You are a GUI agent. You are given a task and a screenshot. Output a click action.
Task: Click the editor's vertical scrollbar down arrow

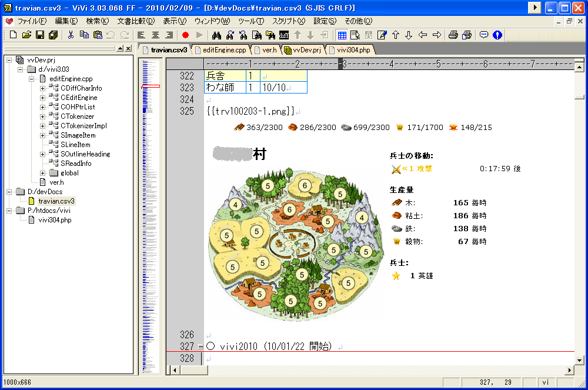(579, 361)
